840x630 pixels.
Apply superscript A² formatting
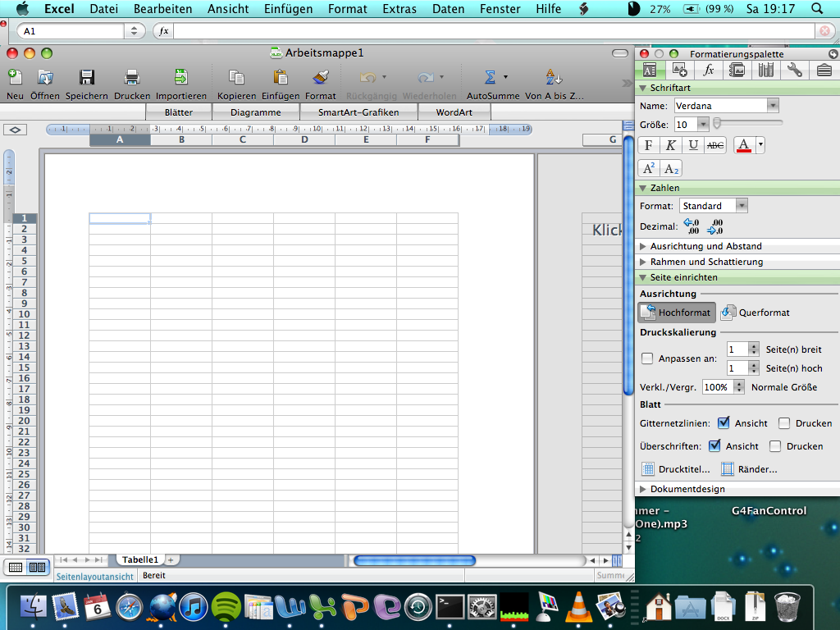point(649,169)
